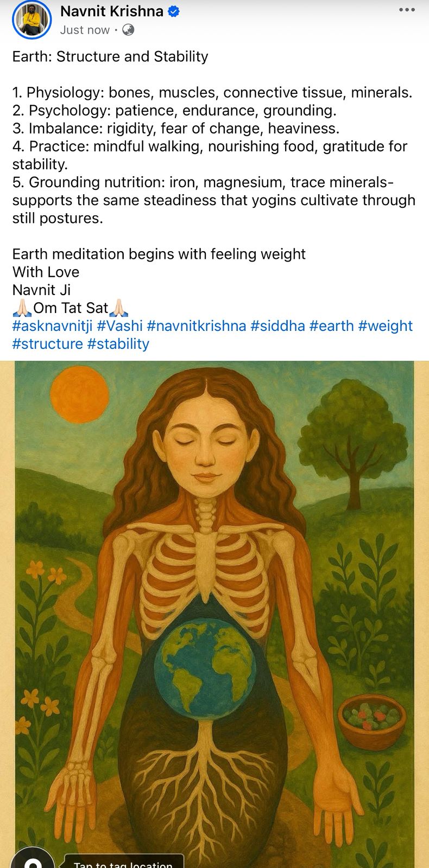
Task: Follow the #navnitkrishna hashtag link
Action: click(196, 326)
